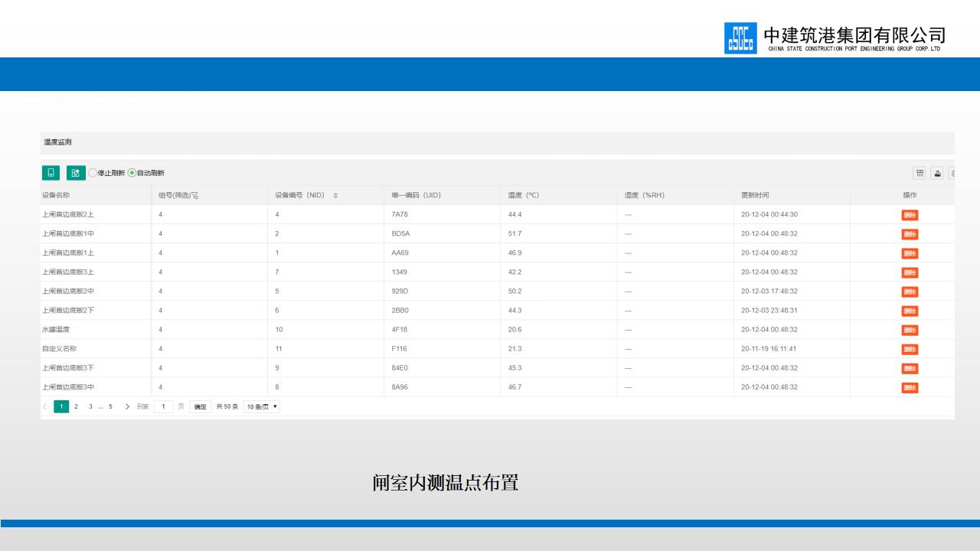Delete the 自定义名称 device row
This screenshot has height=551, width=980.
(909, 349)
